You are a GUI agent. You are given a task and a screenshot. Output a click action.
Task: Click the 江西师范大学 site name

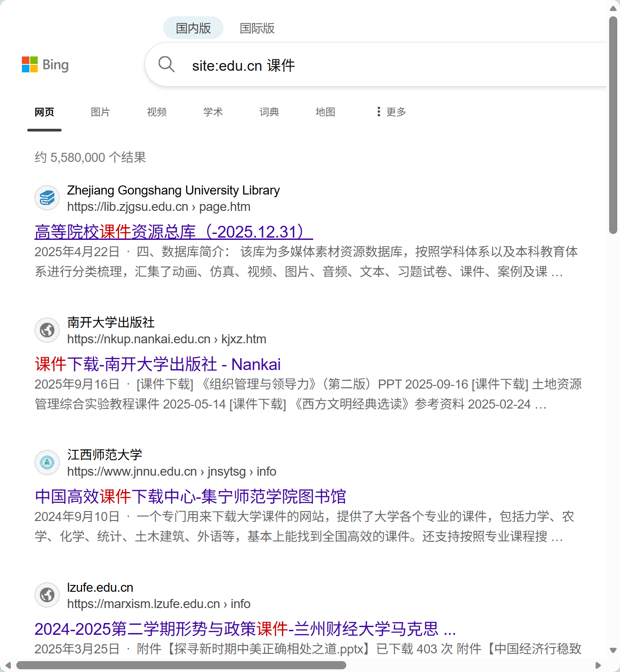(x=105, y=455)
